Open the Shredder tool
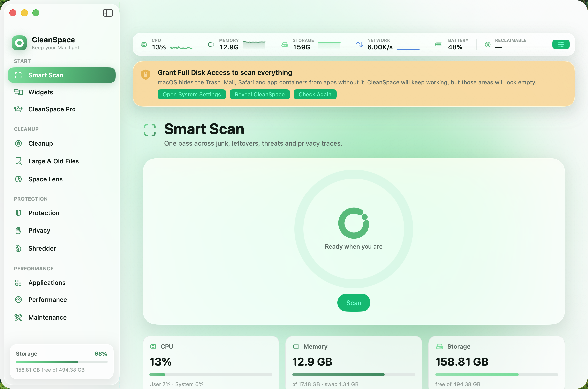Viewport: 588px width, 389px height. click(x=62, y=248)
